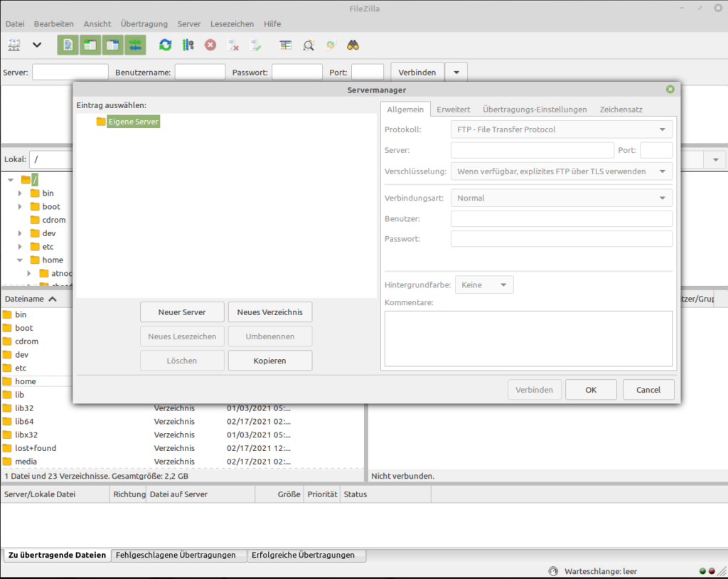
Task: Switch to the Übertragungs-Einstellungen tab
Action: click(535, 110)
